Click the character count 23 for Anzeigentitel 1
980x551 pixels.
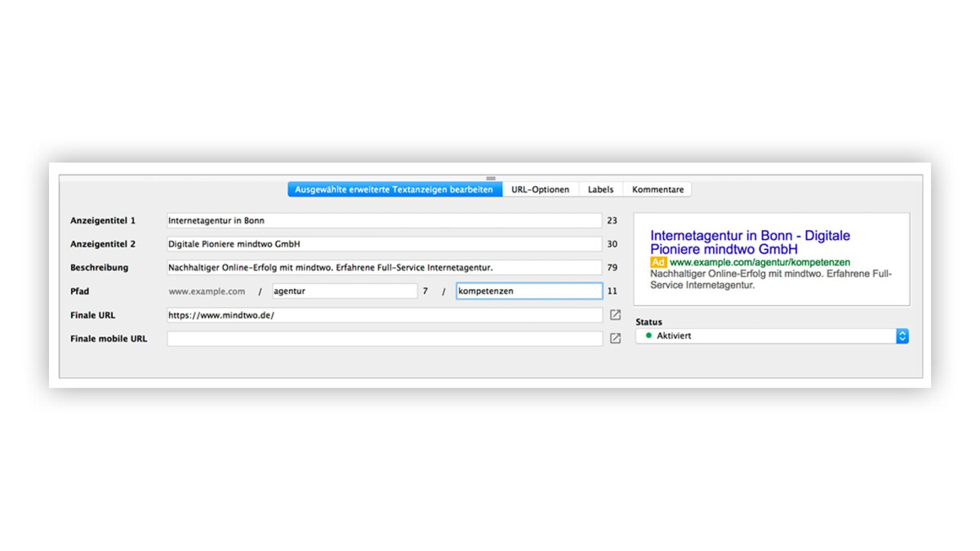click(x=612, y=220)
